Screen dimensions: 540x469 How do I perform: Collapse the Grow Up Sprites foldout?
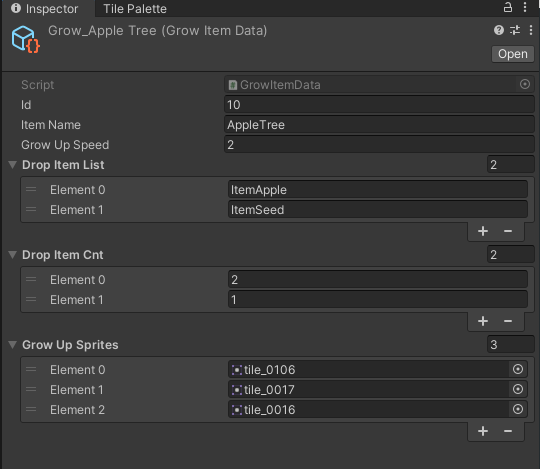tap(13, 344)
